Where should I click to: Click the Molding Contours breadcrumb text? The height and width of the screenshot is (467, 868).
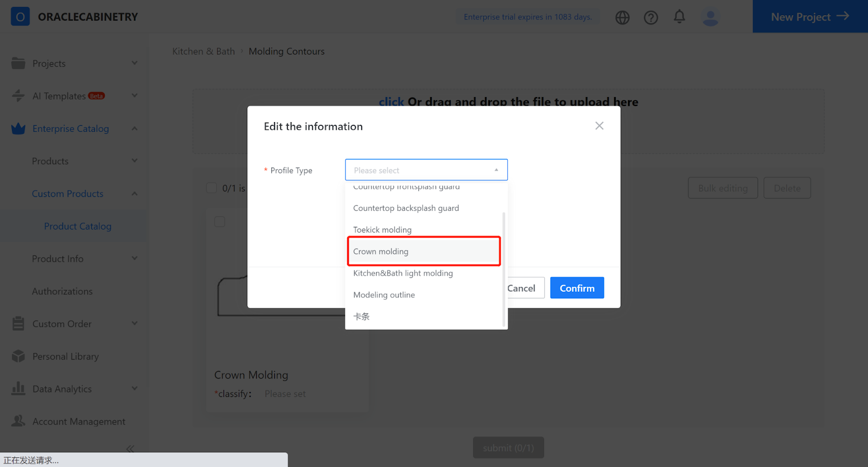286,52
